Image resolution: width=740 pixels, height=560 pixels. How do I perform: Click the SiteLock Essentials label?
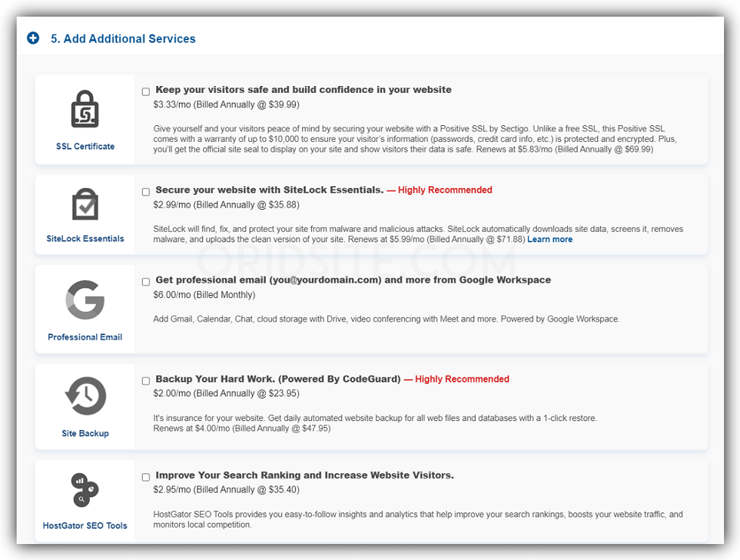click(85, 238)
